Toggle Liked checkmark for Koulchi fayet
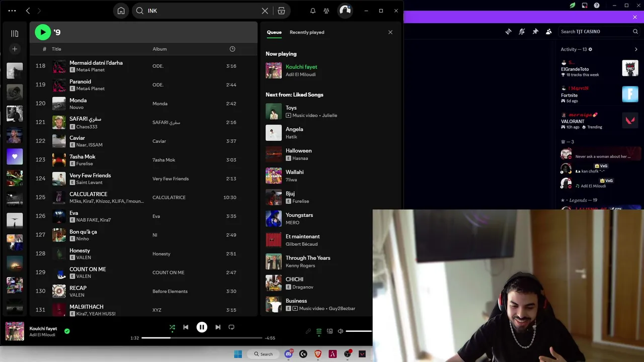644x362 pixels. point(67,331)
